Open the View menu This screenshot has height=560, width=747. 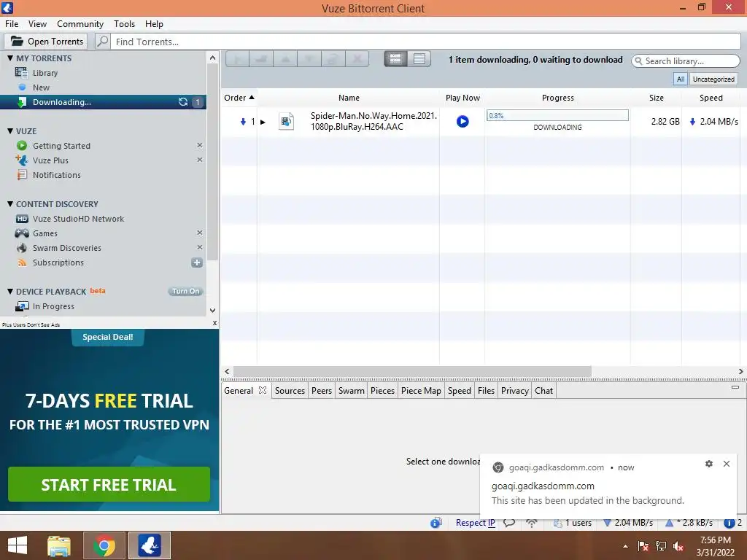coord(37,24)
